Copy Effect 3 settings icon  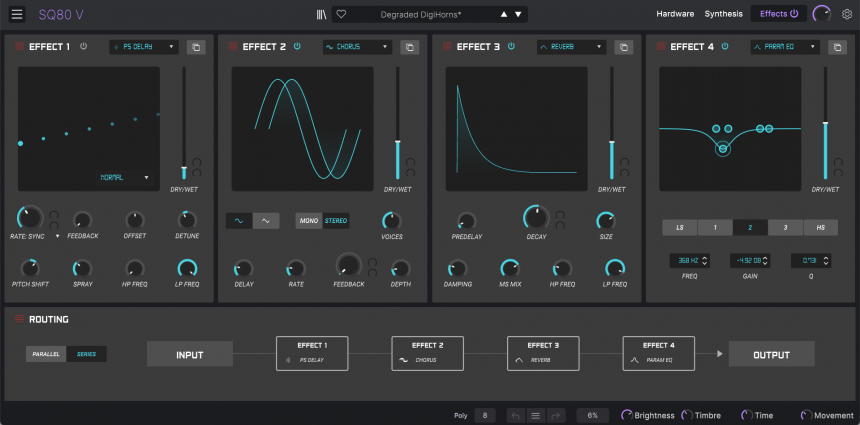(624, 47)
